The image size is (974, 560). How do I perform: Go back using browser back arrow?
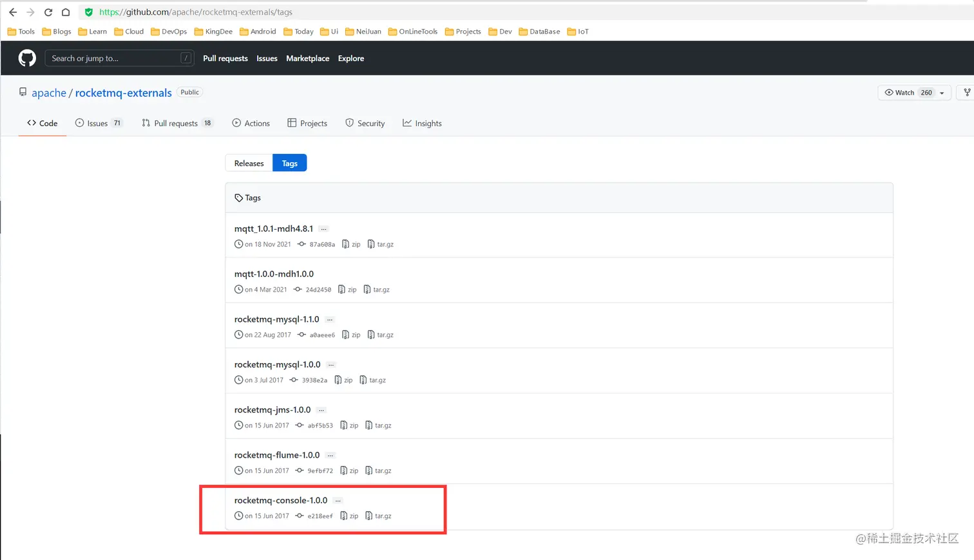pos(13,12)
